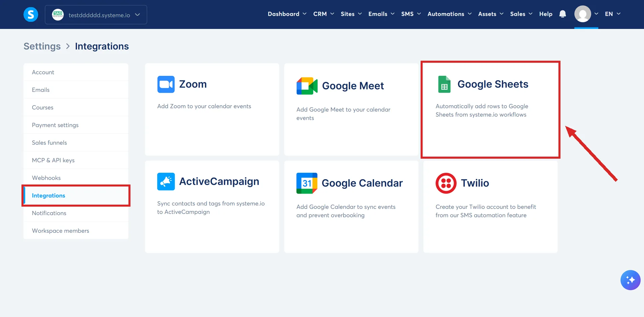The width and height of the screenshot is (644, 317).
Task: Click the Google Calendar 31 icon
Action: [x=307, y=183]
